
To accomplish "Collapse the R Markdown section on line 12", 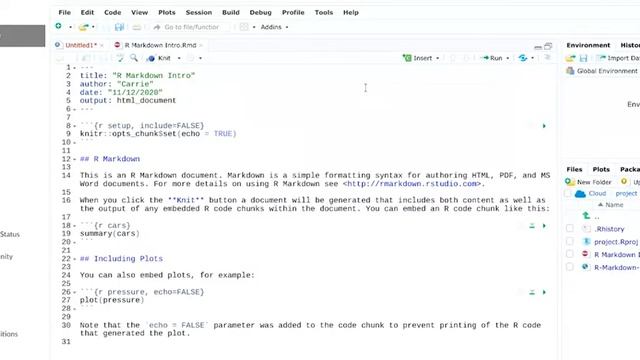I will tap(75, 159).
